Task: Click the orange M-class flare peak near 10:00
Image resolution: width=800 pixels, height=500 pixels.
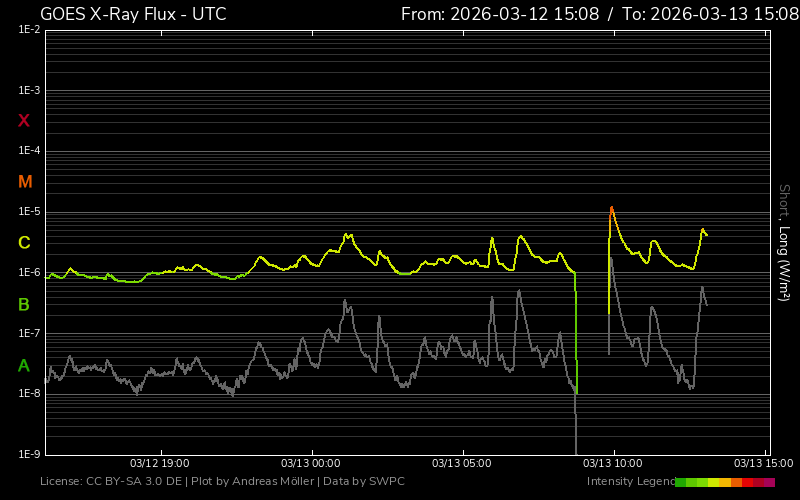Action: pos(611,208)
